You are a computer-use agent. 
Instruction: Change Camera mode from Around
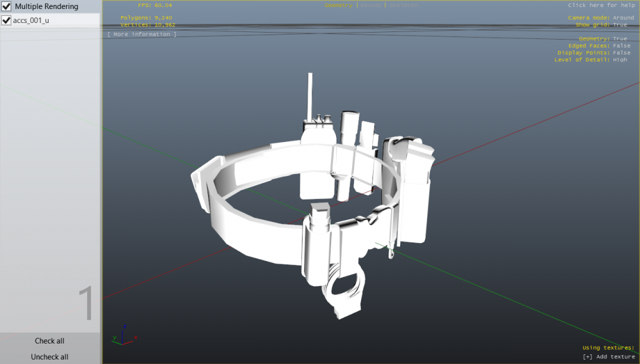[623, 18]
